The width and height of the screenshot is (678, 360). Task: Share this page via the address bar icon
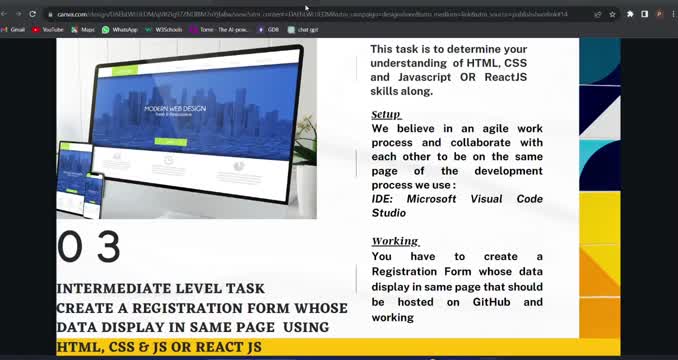click(598, 14)
